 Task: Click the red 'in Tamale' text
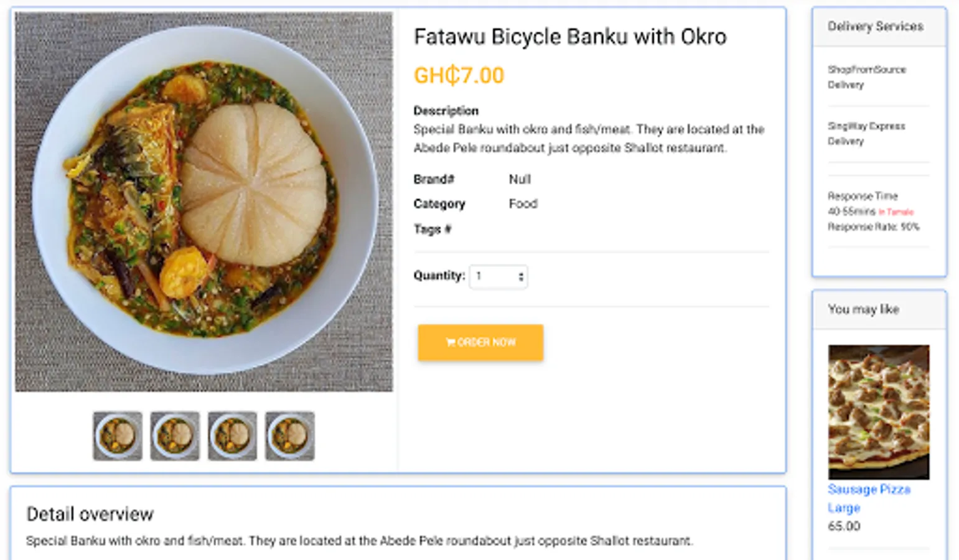click(896, 212)
